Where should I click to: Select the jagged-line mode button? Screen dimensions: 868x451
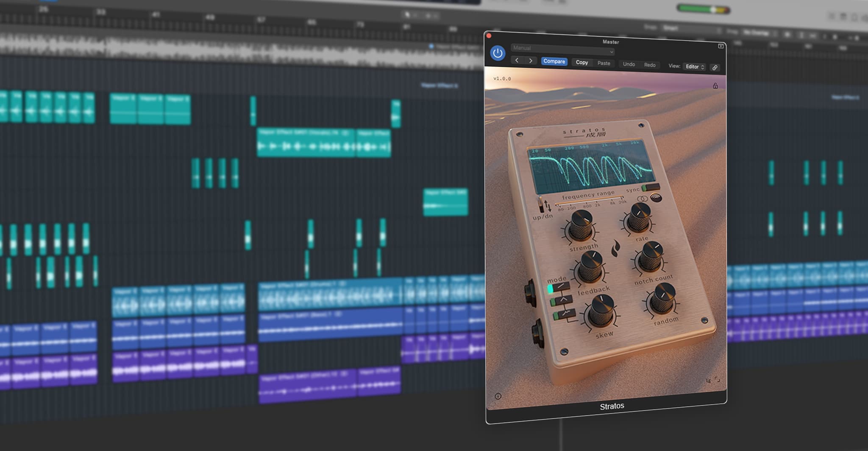tap(564, 315)
